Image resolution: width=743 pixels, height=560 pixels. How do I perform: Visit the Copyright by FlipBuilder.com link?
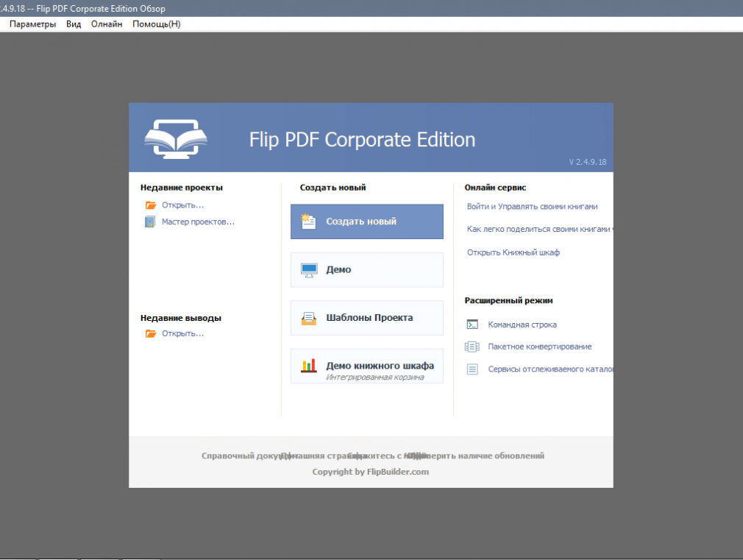pos(371,472)
